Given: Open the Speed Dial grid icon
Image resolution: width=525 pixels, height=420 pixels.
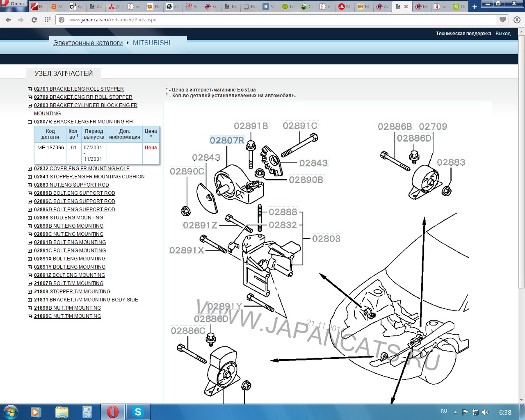Looking at the screenshot, I should [x=47, y=20].
